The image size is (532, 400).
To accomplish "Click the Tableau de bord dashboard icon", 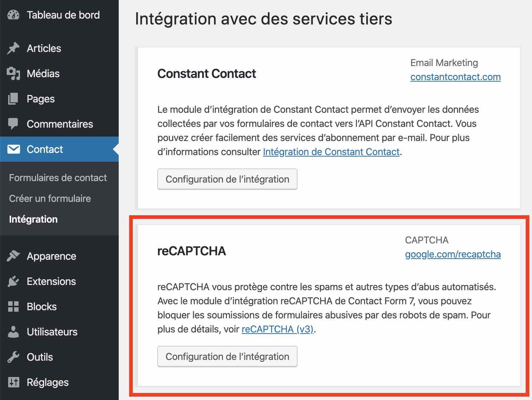I will tap(13, 15).
